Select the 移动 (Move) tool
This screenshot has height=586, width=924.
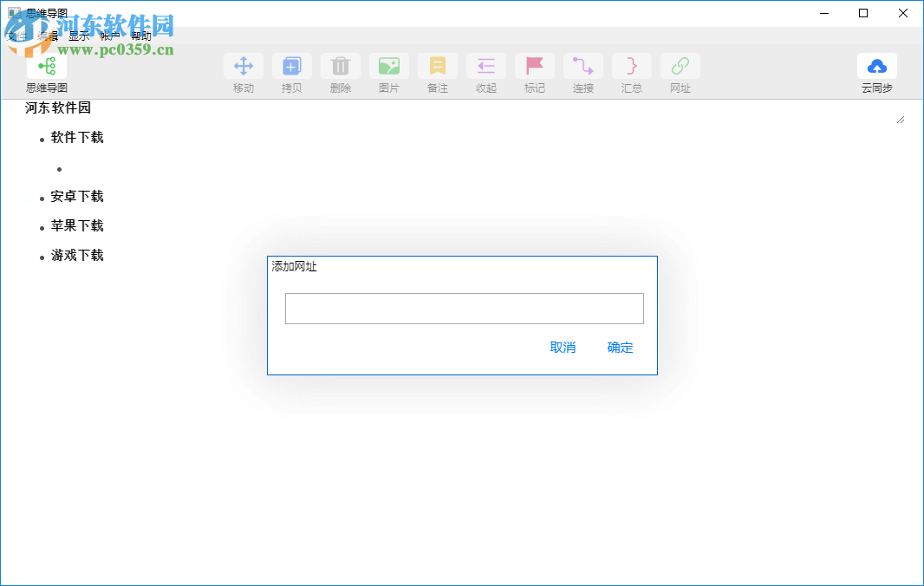click(x=244, y=66)
